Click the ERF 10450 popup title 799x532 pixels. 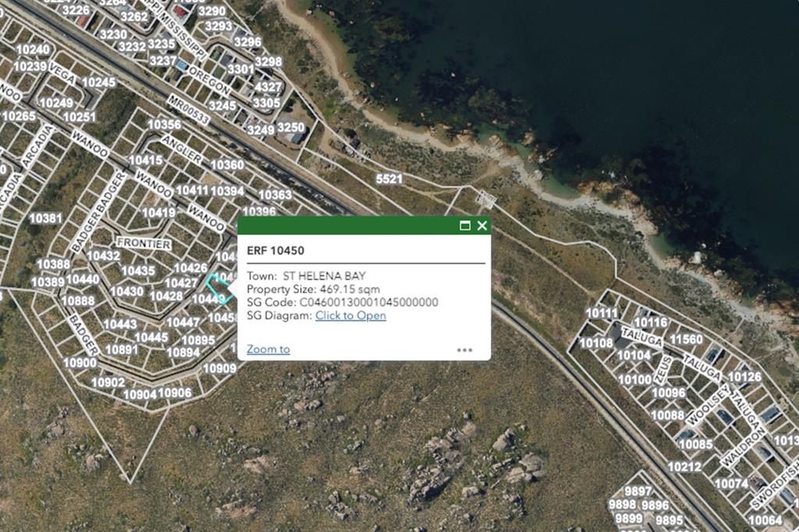point(275,250)
